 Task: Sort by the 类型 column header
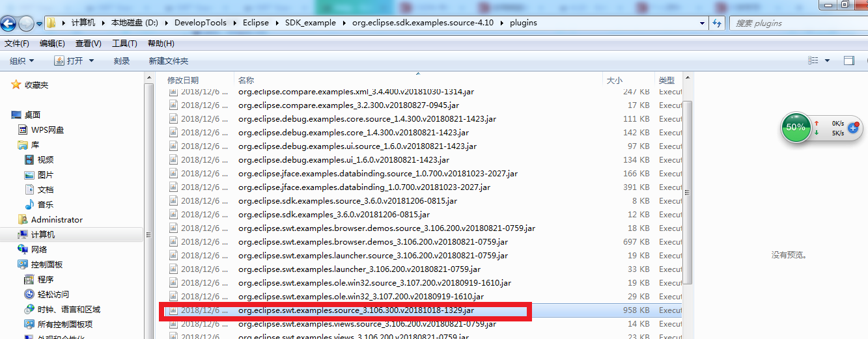click(x=666, y=80)
